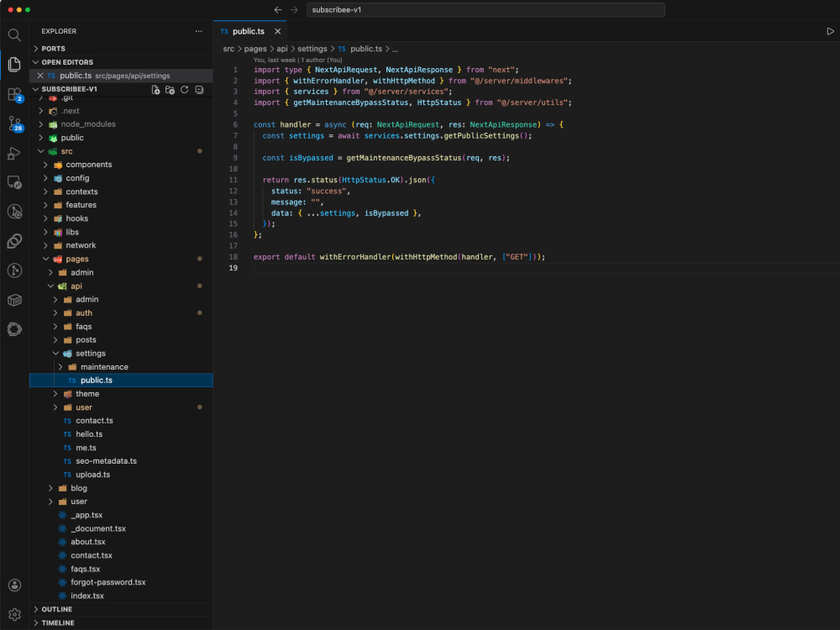This screenshot has height=630, width=840.
Task: Click the overlapping circles activity bar icon
Action: pos(14,241)
